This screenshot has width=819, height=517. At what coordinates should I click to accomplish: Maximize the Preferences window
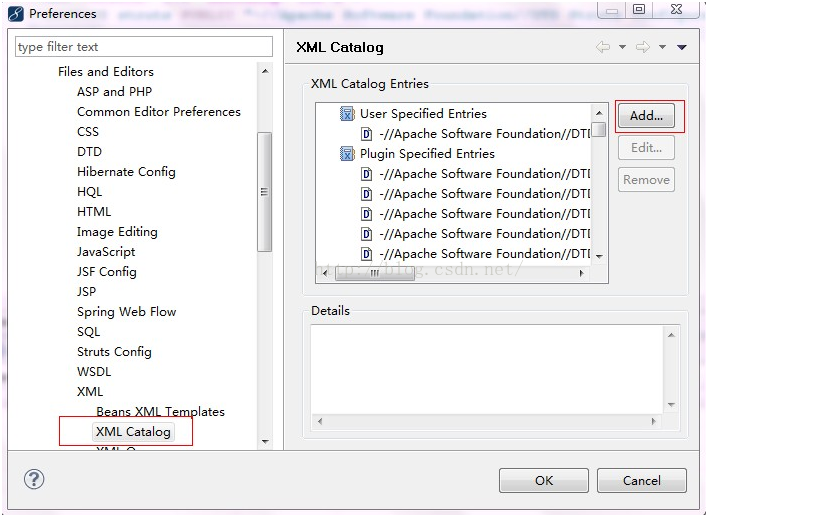[x=639, y=9]
